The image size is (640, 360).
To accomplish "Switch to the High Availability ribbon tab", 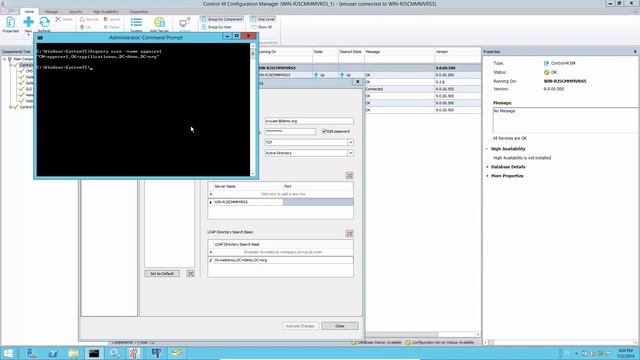I will coord(106,11).
